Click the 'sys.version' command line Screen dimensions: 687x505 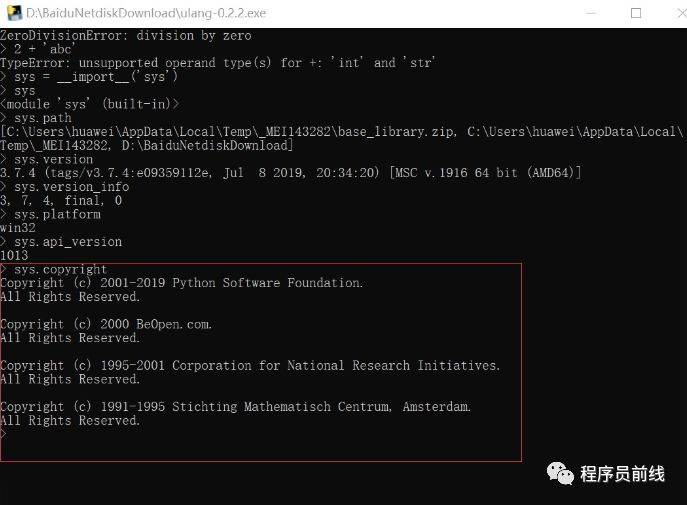(46, 159)
